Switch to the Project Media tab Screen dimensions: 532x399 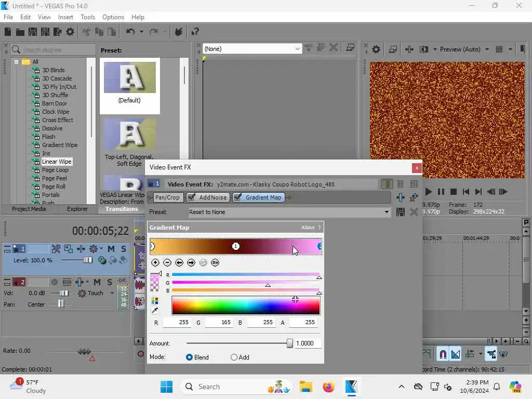[x=29, y=209]
